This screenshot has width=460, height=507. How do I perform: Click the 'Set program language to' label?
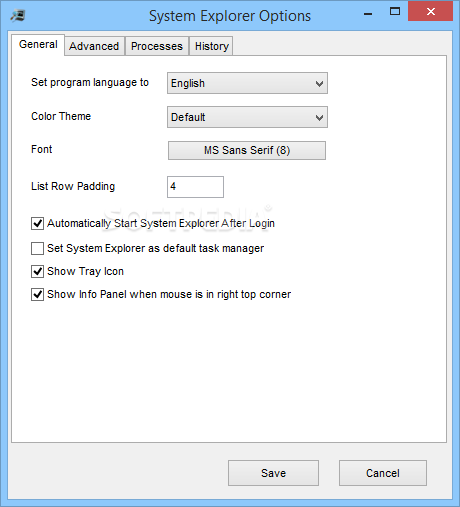coord(90,82)
